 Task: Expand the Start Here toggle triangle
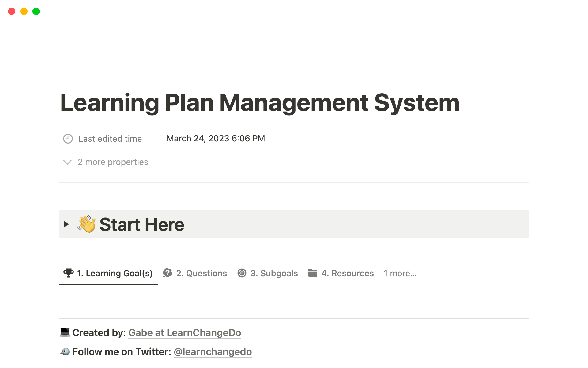point(66,224)
